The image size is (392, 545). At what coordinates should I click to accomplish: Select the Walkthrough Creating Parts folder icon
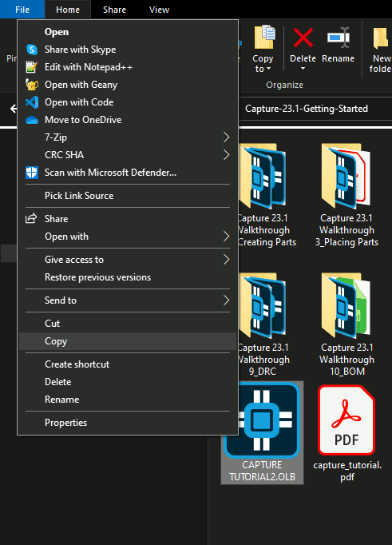(x=263, y=177)
